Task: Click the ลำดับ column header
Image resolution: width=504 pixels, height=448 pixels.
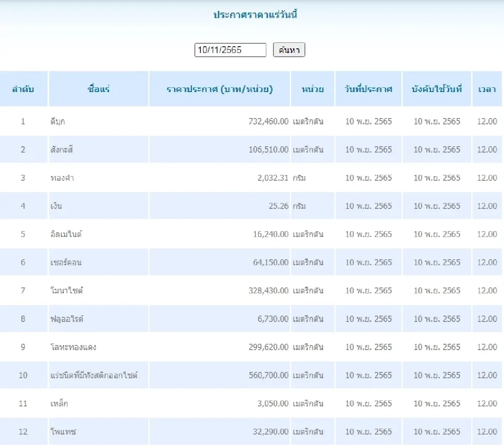Action: click(23, 89)
